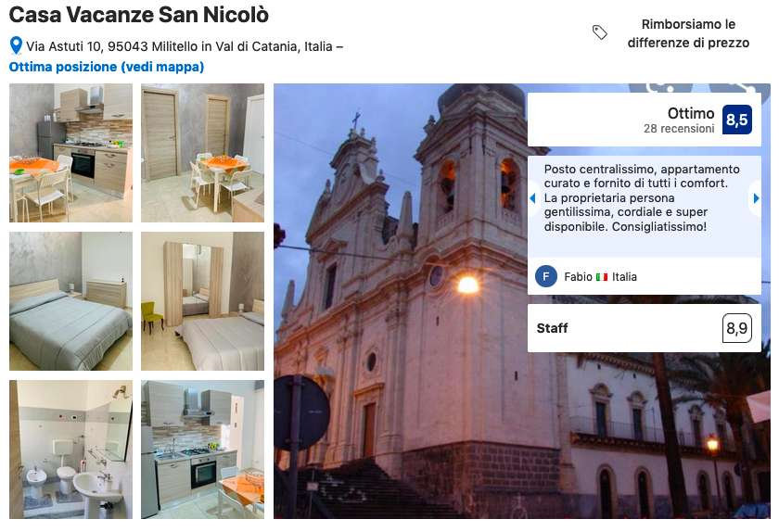
Task: Open the 28 recensioni reviews
Action: tap(679, 129)
